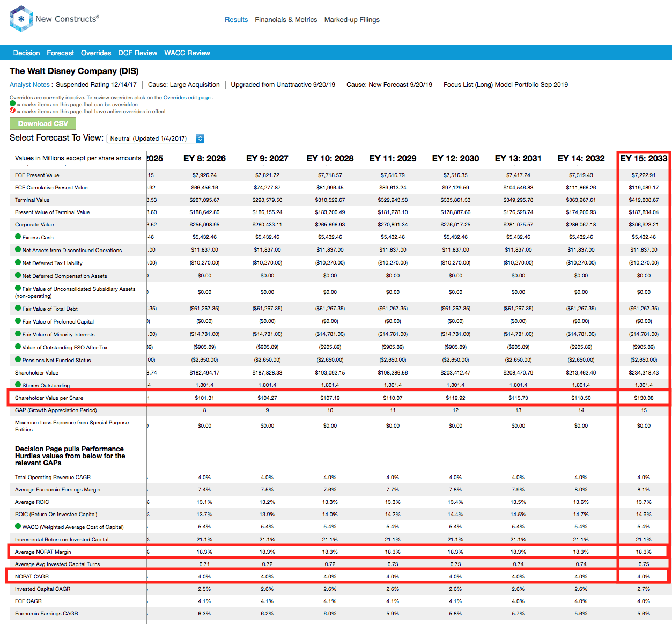Click green dot for Net Assets from Discontinued Operations
Image resolution: width=672 pixels, height=624 pixels.
tap(18, 249)
